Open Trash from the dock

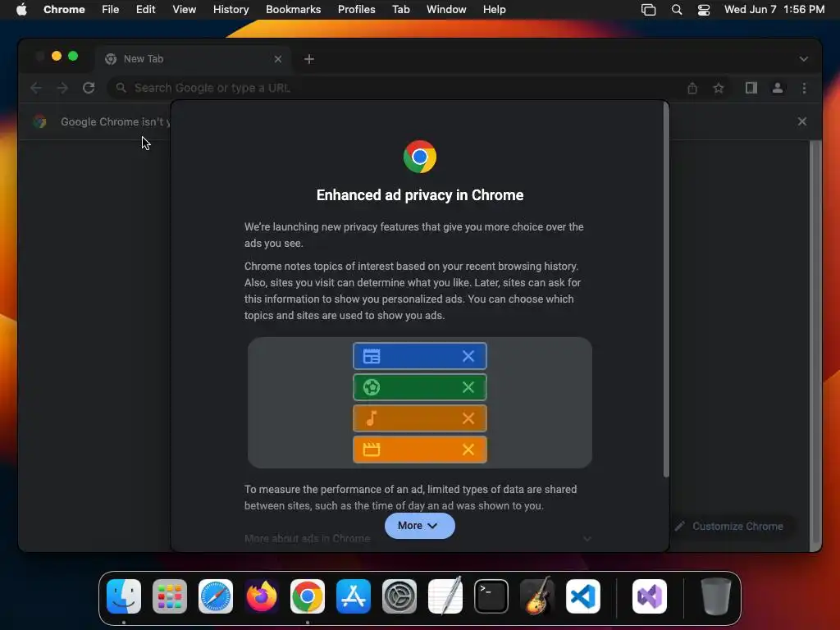715,596
